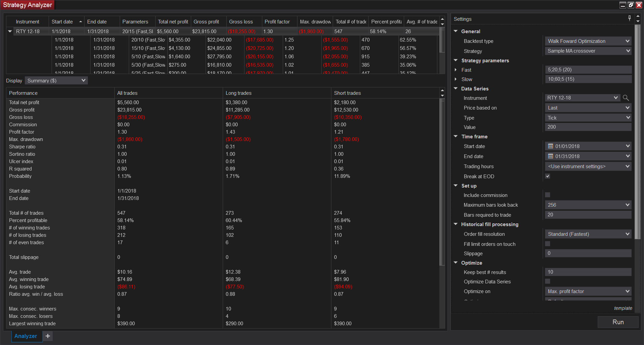Click the Start date 01/01/2018 dropdown
This screenshot has width=644, height=345.
588,146
